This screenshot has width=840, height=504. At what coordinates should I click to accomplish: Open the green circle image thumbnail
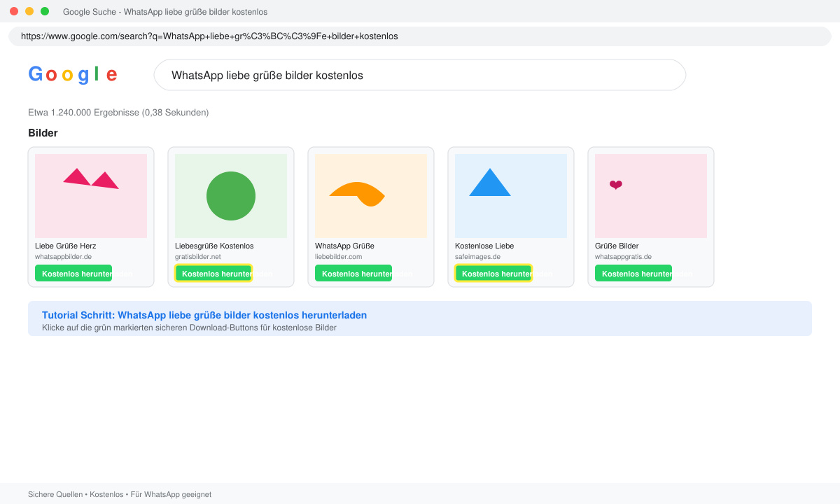(x=231, y=196)
